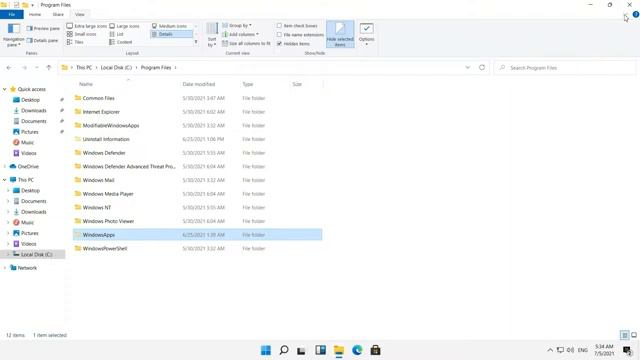640x360 pixels.
Task: Open the Navigation pane dropdown
Action: point(13,35)
